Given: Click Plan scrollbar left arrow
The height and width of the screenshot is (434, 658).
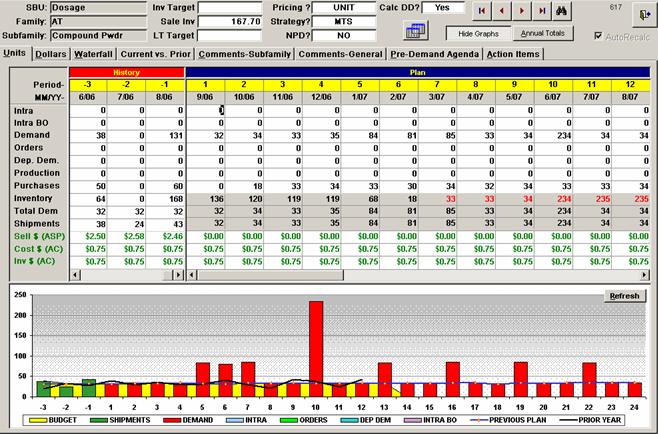Looking at the screenshot, I should pyautogui.click(x=191, y=275).
